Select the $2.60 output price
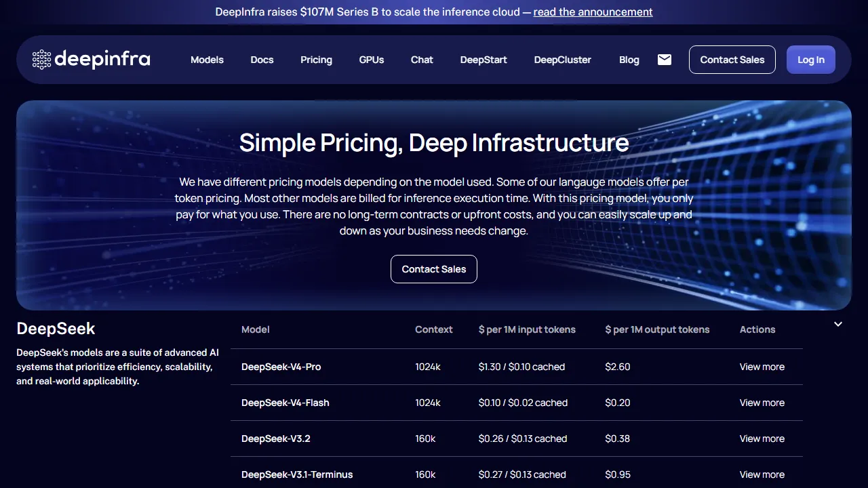This screenshot has width=868, height=488. pyautogui.click(x=618, y=367)
